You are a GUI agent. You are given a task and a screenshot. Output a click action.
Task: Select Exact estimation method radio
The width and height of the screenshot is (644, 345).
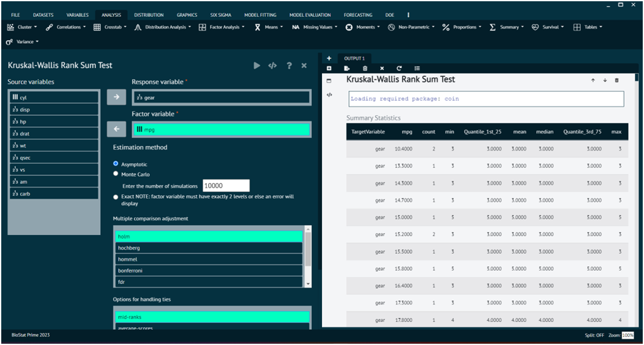(x=116, y=197)
